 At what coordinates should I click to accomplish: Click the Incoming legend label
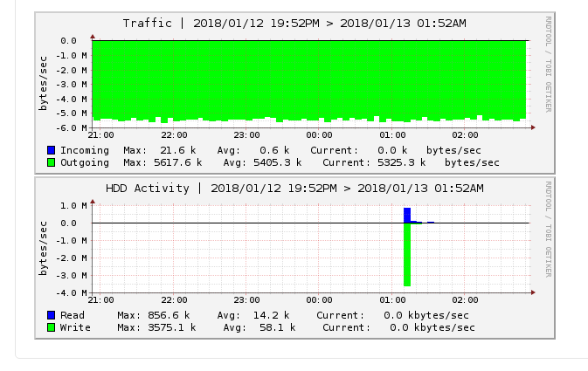(85, 150)
